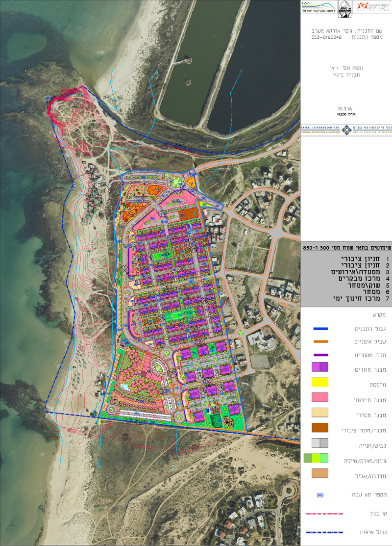Select the orange שביל אופניים legend line

pyautogui.click(x=320, y=341)
